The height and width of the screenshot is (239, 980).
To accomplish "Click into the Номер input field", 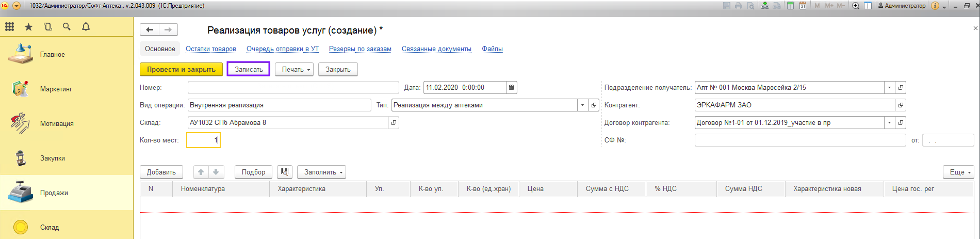I will 293,88.
